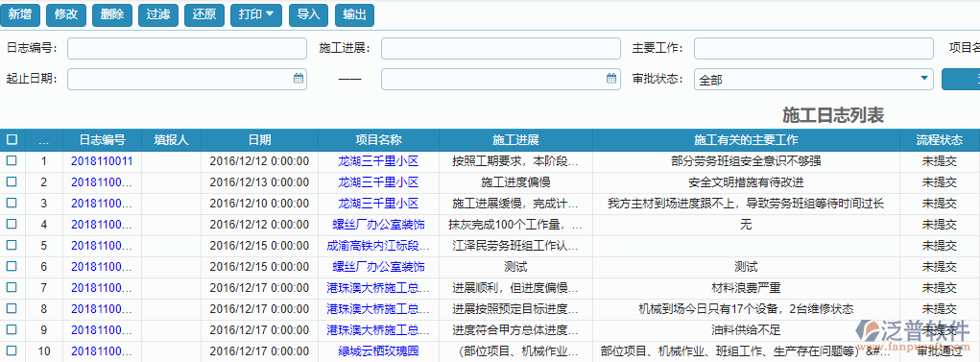Sort by 流程状态 column header
980x362 pixels.
[x=940, y=140]
